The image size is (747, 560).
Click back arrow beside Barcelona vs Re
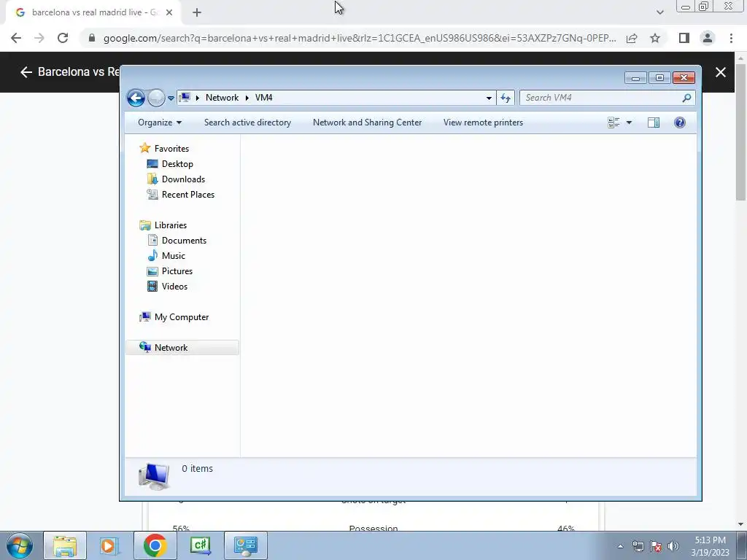click(26, 72)
